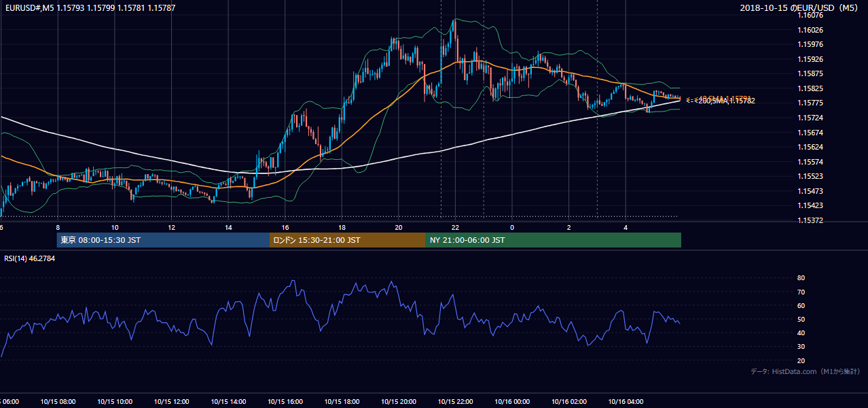Click hour 0 on the chart axis
Image resolution: width=868 pixels, height=408 pixels.
(x=512, y=227)
